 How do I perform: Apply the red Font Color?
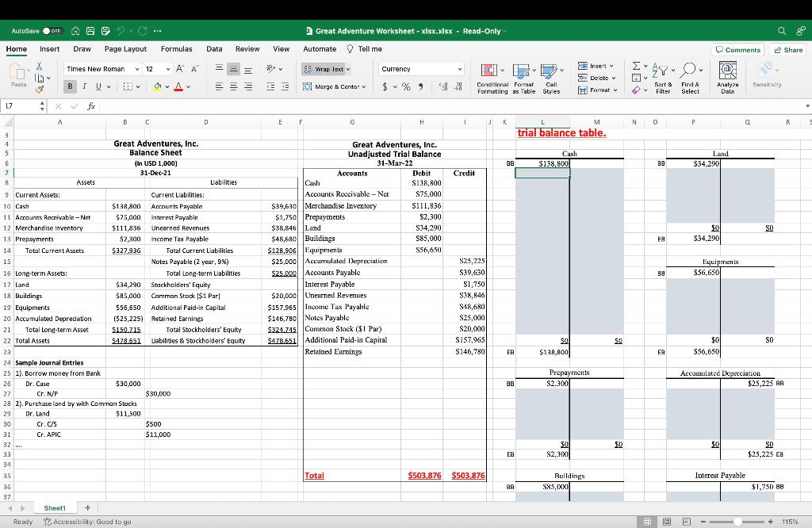(178, 86)
